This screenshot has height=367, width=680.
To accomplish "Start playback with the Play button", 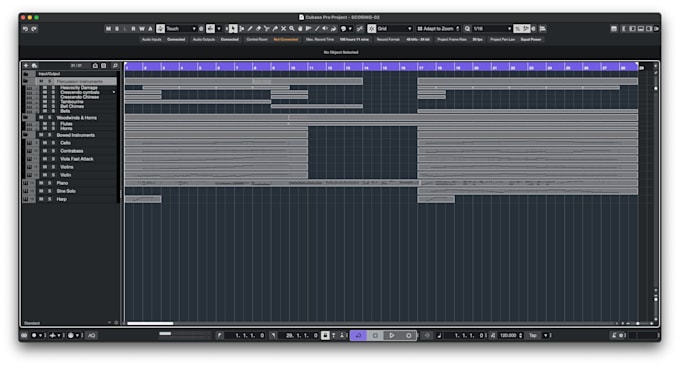I will tap(392, 335).
